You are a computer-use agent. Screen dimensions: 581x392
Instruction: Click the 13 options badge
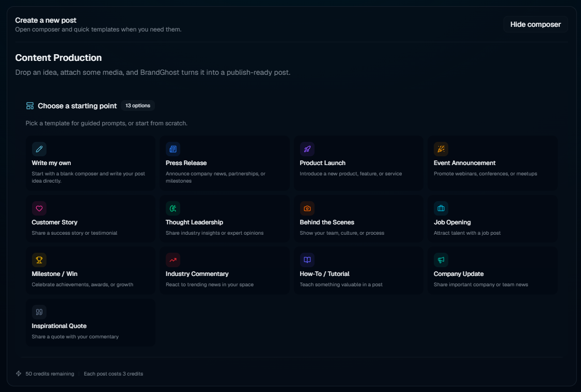point(138,106)
